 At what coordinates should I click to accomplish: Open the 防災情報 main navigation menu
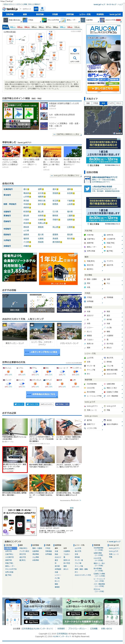(x=40, y=14)
